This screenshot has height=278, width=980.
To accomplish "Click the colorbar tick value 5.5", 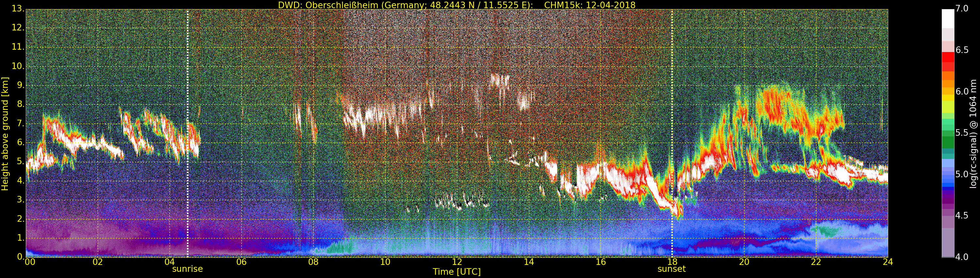I will pyautogui.click(x=962, y=133).
